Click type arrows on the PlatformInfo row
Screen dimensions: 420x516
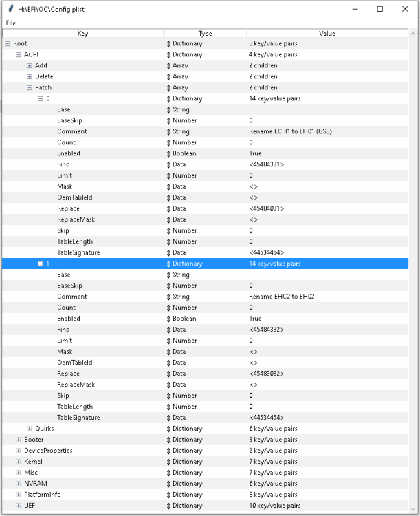pos(168,495)
